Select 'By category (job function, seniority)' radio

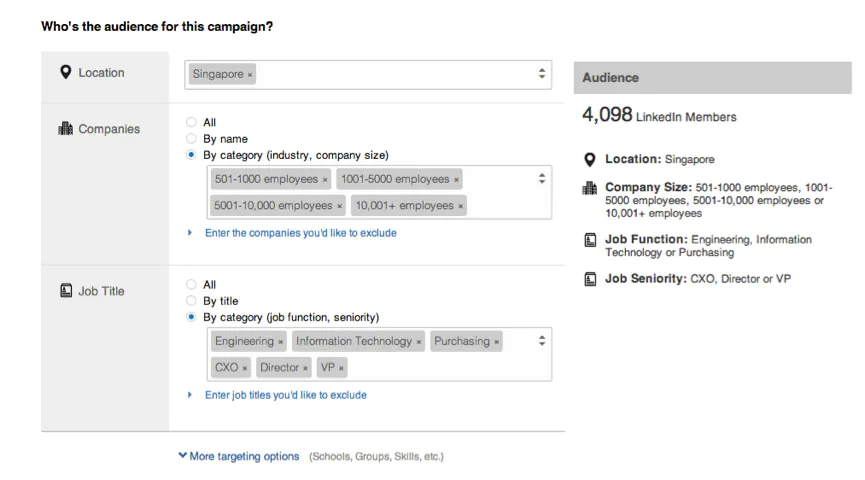pos(191,317)
